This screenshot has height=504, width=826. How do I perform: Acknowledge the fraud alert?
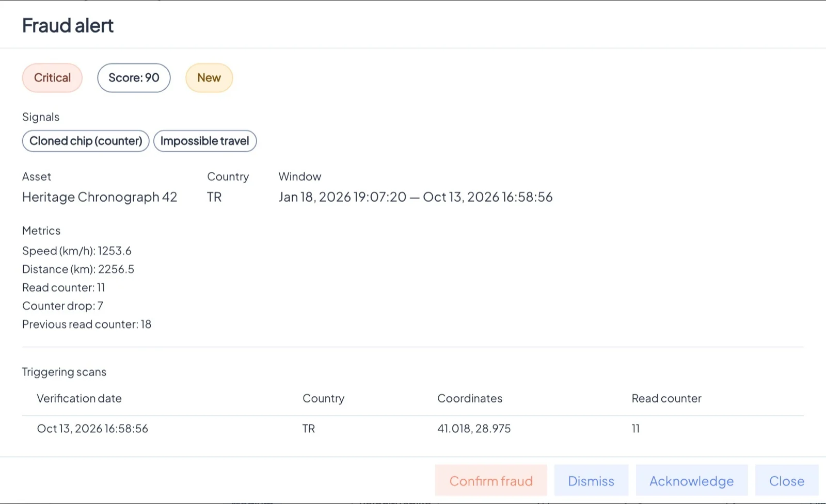click(692, 481)
